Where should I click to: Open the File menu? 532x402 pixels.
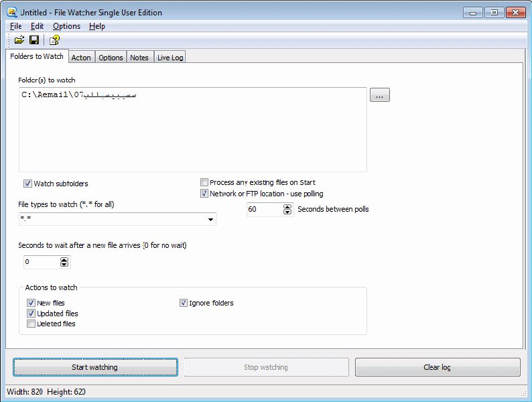click(15, 26)
